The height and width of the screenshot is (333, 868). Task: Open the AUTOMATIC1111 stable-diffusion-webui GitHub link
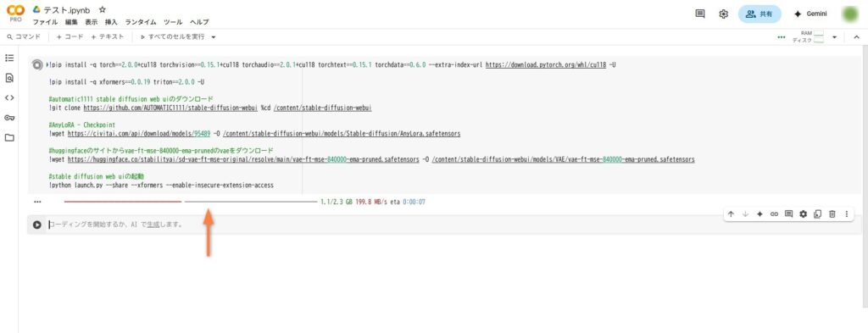click(x=170, y=108)
